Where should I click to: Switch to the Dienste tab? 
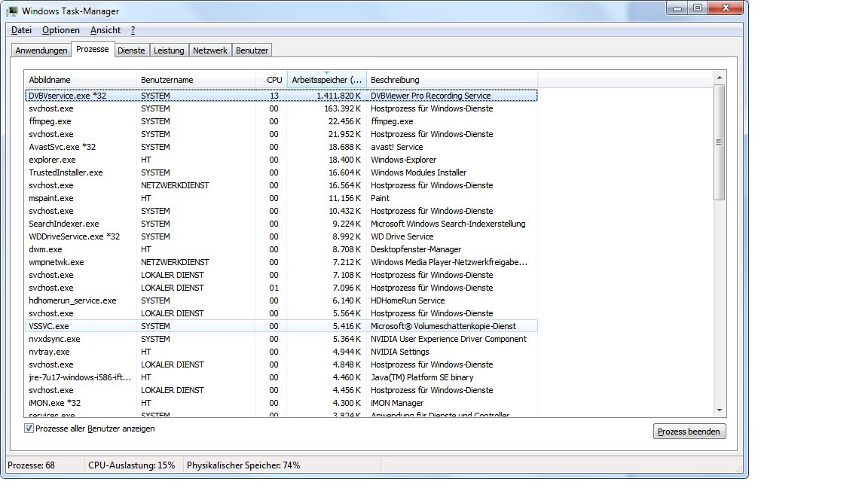(x=131, y=50)
